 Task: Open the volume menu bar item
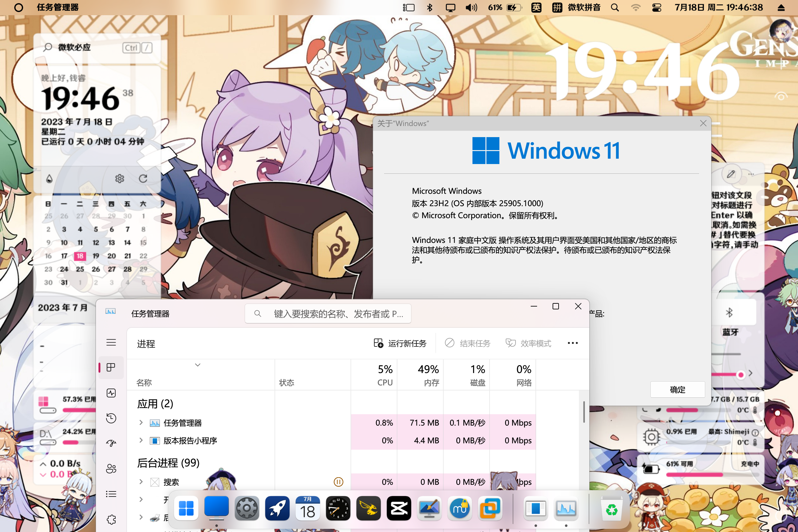coord(471,8)
